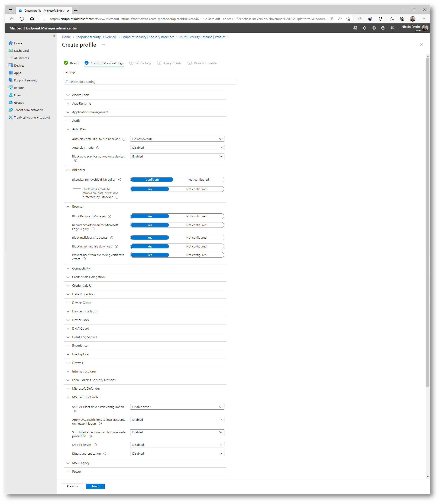Open notifications bell in header
The image size is (440, 504).
click(x=364, y=28)
